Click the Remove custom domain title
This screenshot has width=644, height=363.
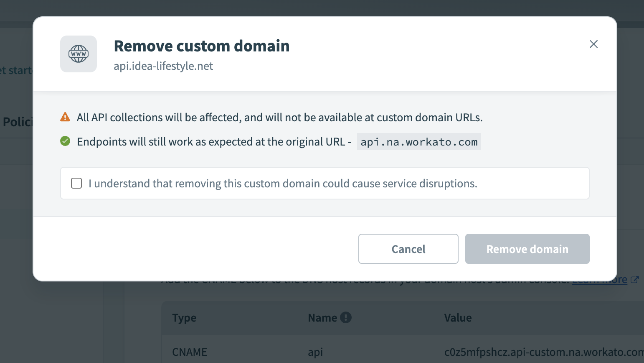click(202, 46)
